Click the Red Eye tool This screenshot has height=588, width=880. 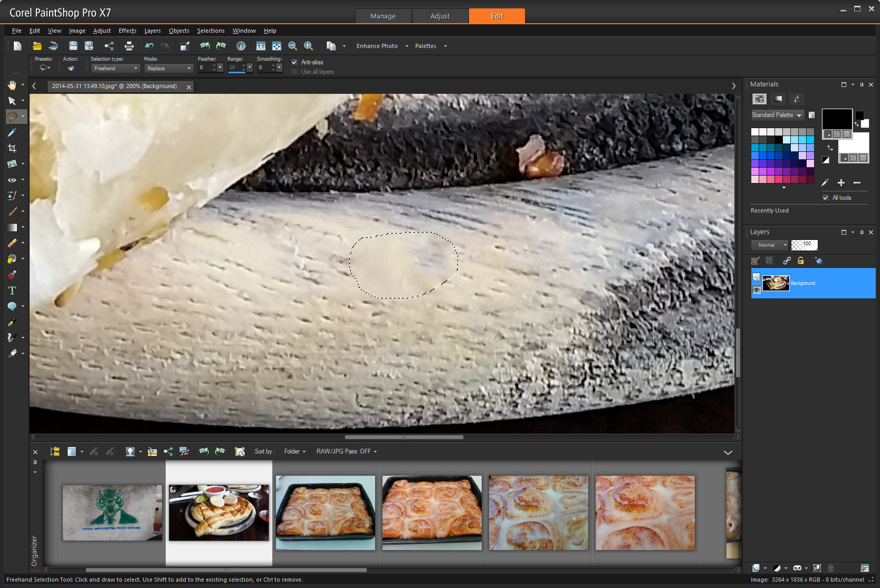point(12,180)
